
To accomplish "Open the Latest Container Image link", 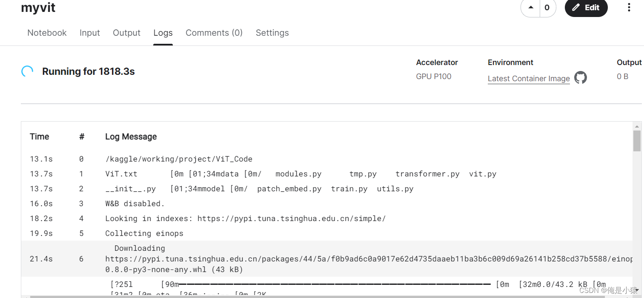I will pyautogui.click(x=529, y=78).
